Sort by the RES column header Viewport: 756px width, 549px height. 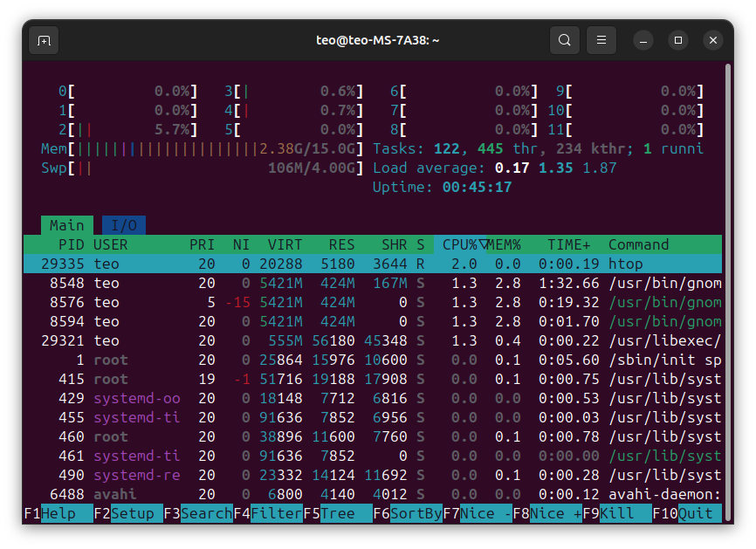(342, 245)
